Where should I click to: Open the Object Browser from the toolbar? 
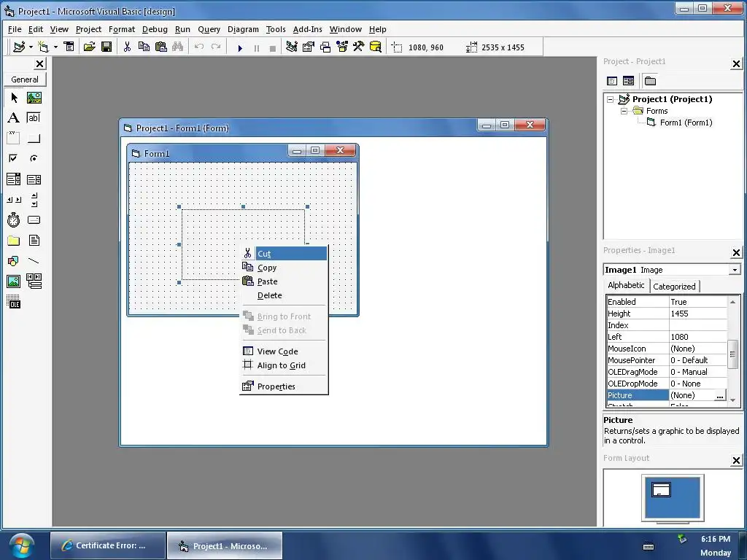342,47
